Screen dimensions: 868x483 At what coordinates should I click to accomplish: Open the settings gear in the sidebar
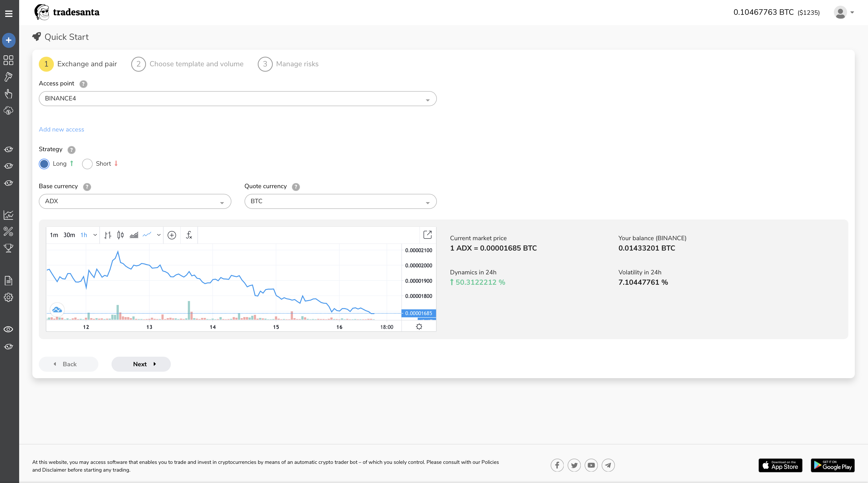click(x=9, y=297)
